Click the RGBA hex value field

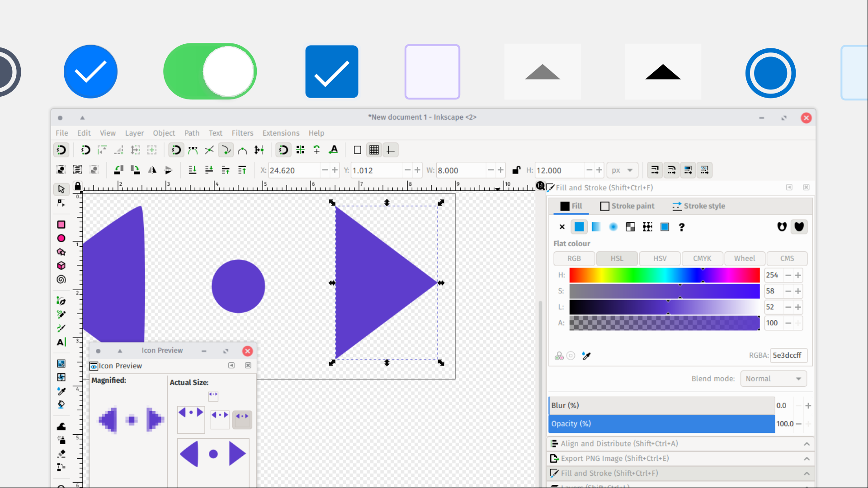tap(788, 355)
